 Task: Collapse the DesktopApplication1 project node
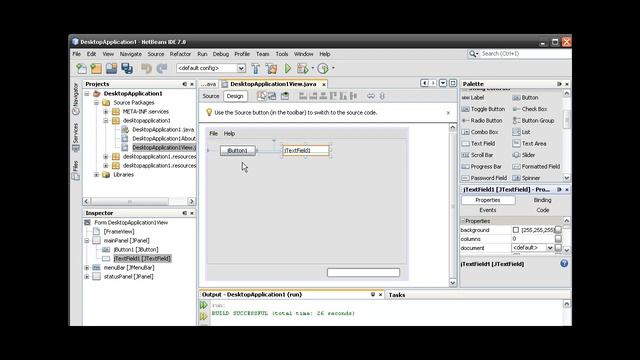87,93
